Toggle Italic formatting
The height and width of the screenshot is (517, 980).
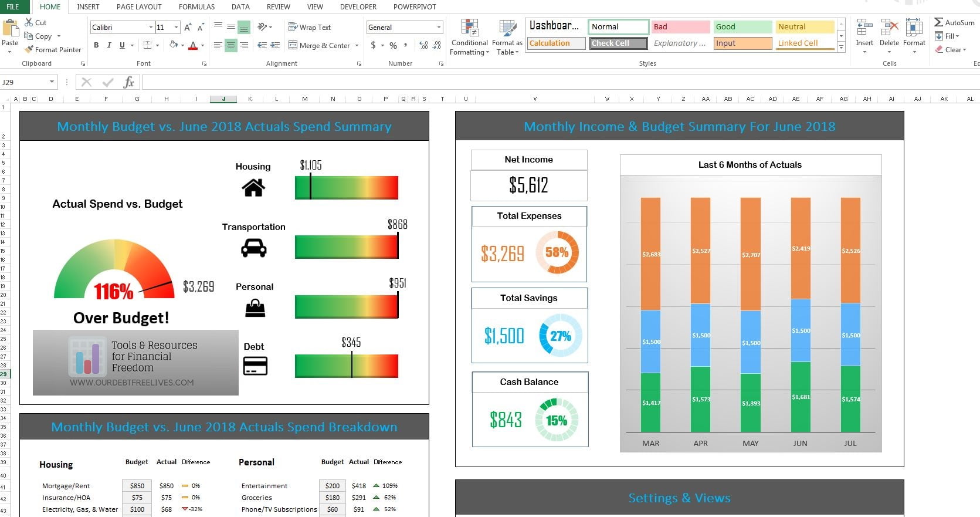[x=109, y=45]
